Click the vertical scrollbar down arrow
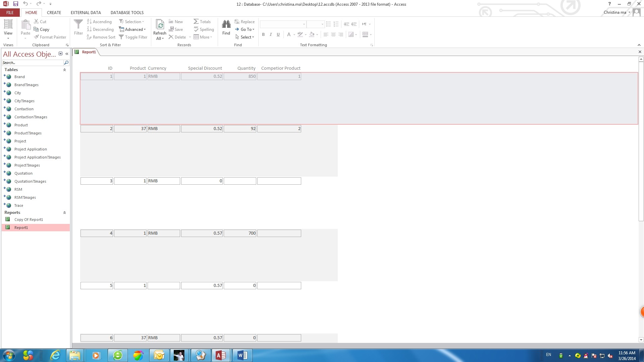Viewport: 644px width, 362px height. 641,340
